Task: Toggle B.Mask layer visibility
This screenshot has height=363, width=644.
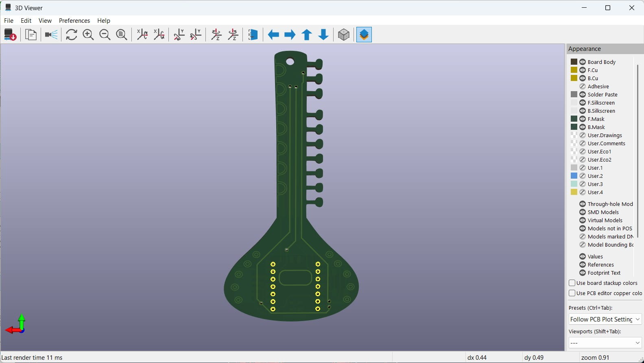Action: 583,127
